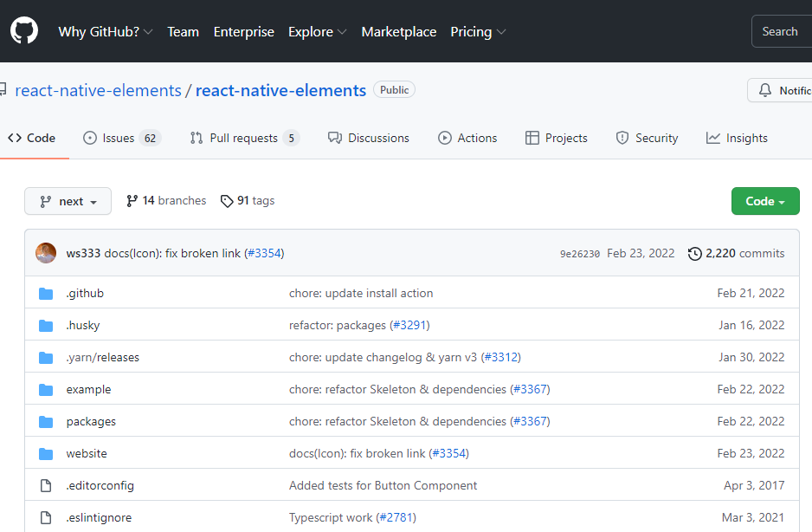This screenshot has width=812, height=532.
Task: Open #3354 link in the website row
Action: (449, 454)
